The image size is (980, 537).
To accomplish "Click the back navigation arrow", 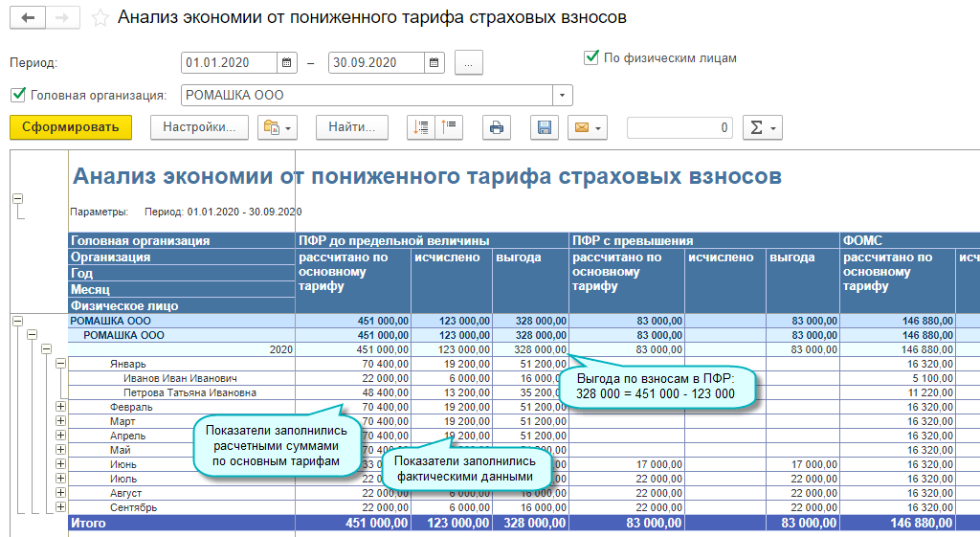I will pos(28,17).
